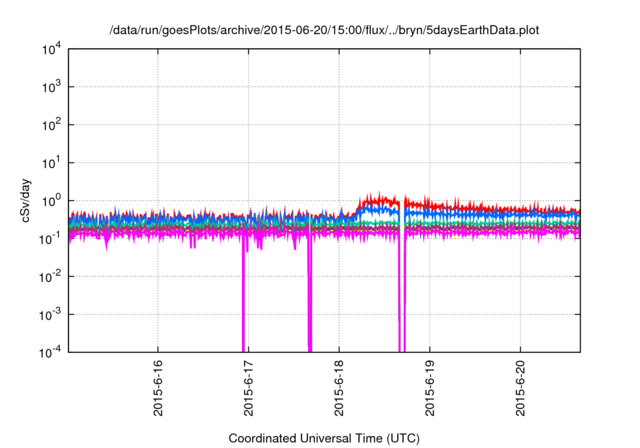Click the Coordinated Universal Time (UTC) axis label
Image resolution: width=640 pixels, height=448 pixels.
pos(324,438)
